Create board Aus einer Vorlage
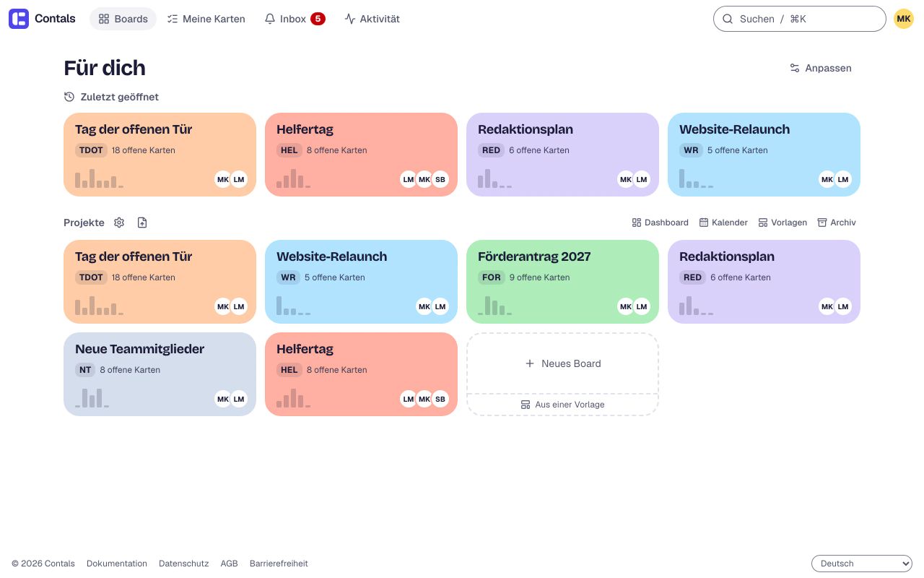The image size is (924, 578). click(563, 405)
